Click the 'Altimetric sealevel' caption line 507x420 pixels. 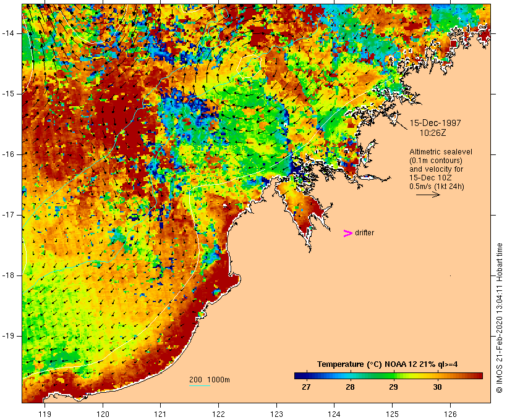(x=441, y=152)
